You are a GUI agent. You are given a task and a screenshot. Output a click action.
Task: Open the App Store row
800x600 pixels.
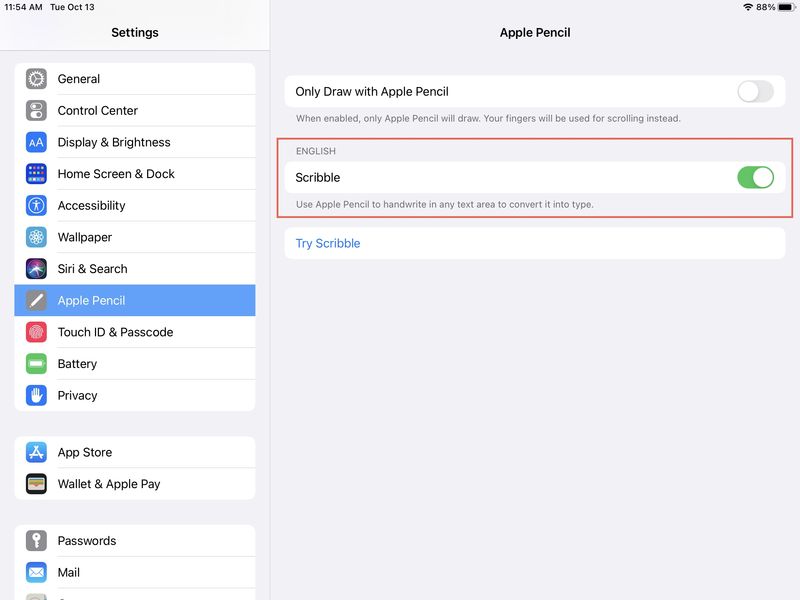coord(135,453)
